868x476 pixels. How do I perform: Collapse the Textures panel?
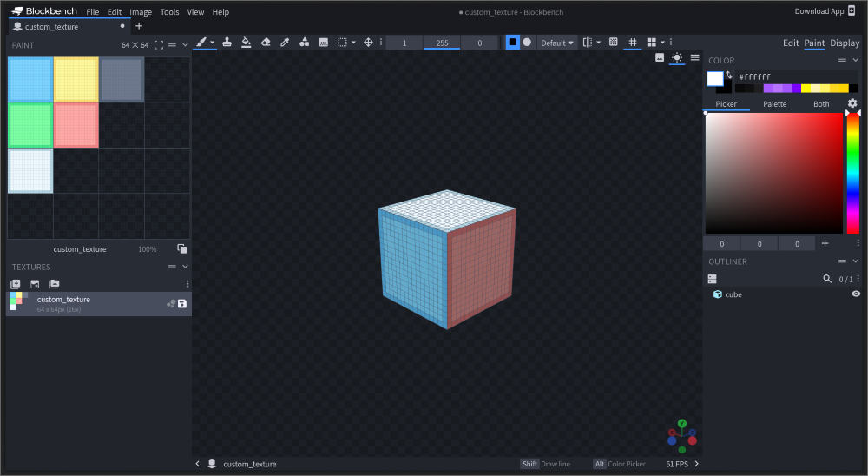[x=185, y=267]
